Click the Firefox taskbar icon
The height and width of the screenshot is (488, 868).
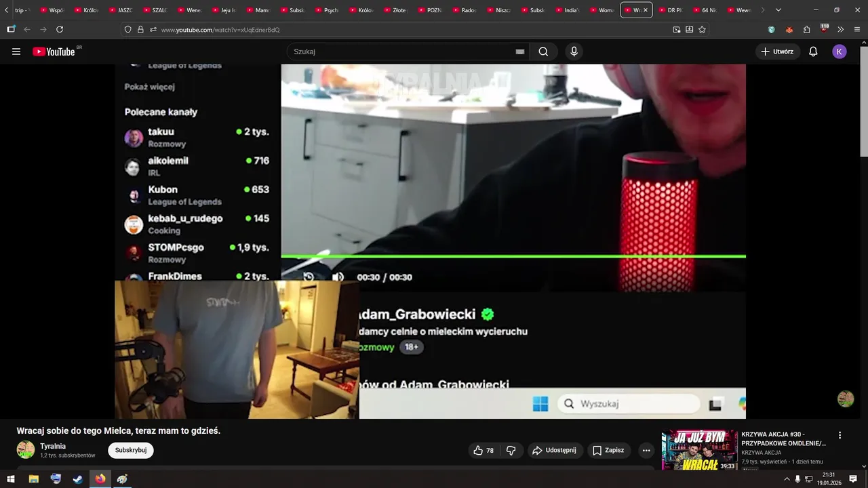[x=100, y=479]
